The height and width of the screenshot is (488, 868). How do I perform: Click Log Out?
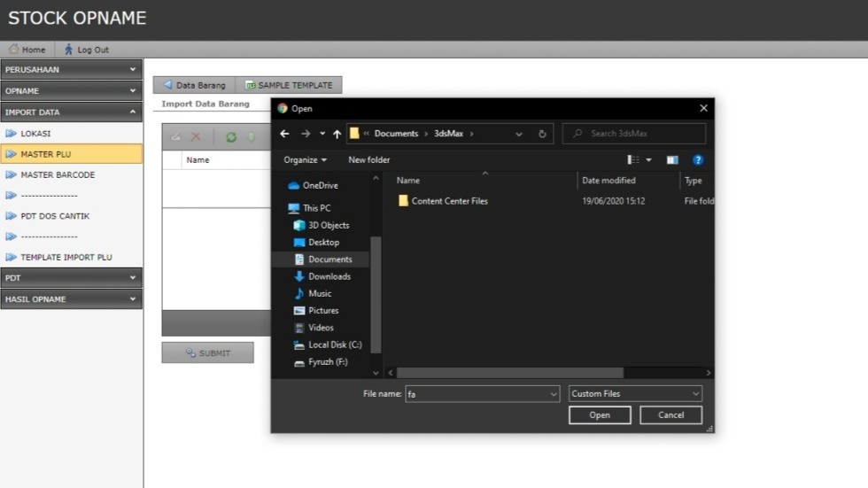pos(87,50)
